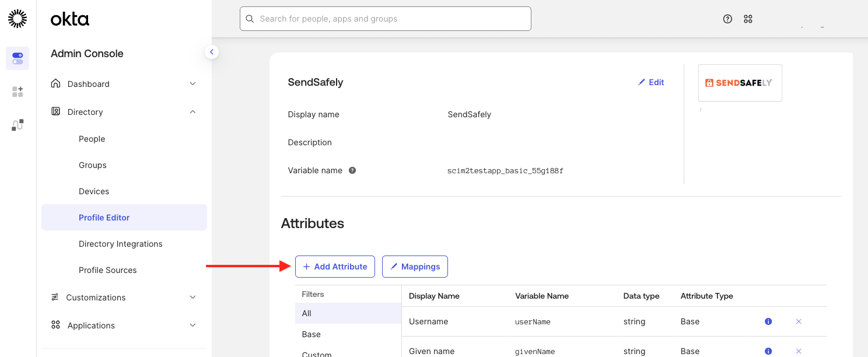The width and height of the screenshot is (868, 357).
Task: Open the workflows rail icon
Action: pos(17,125)
